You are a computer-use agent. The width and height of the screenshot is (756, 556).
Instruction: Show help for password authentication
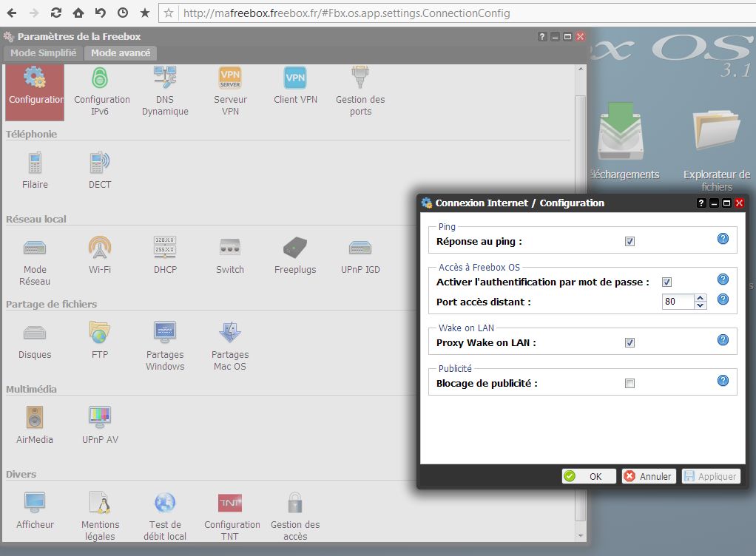tap(723, 279)
